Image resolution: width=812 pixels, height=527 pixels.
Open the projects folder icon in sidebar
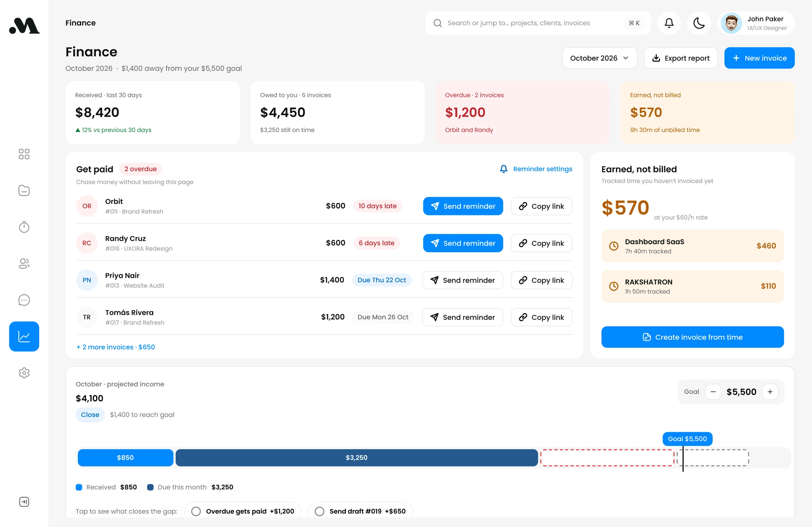click(24, 190)
